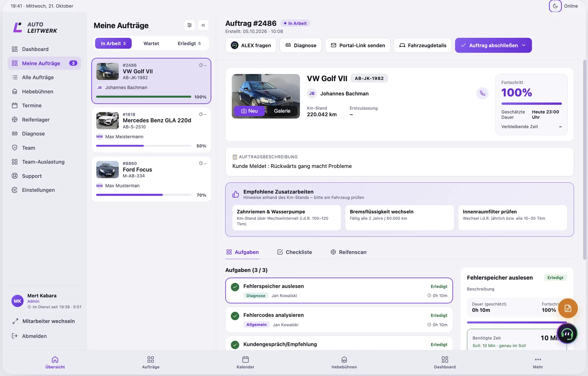Toggle Kundengespräch/Empfehlung task checkmark

tap(235, 345)
